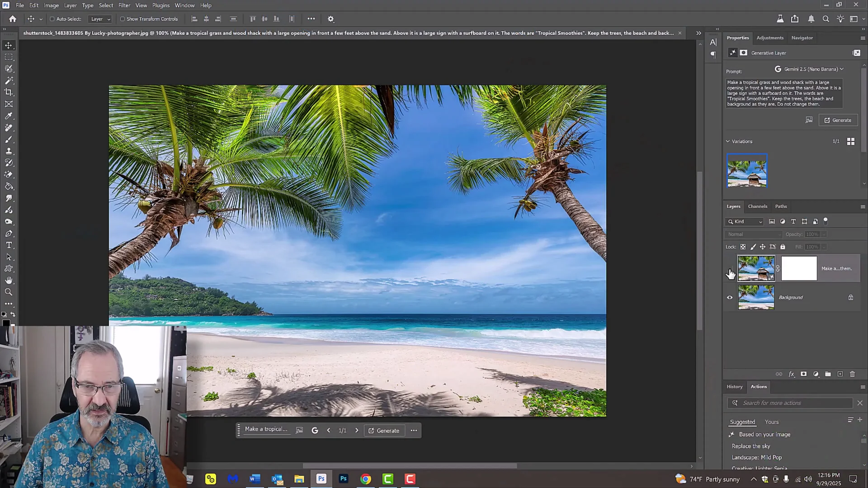Click the Create new layer icon
Image resolution: width=868 pixels, height=488 pixels.
pyautogui.click(x=840, y=375)
